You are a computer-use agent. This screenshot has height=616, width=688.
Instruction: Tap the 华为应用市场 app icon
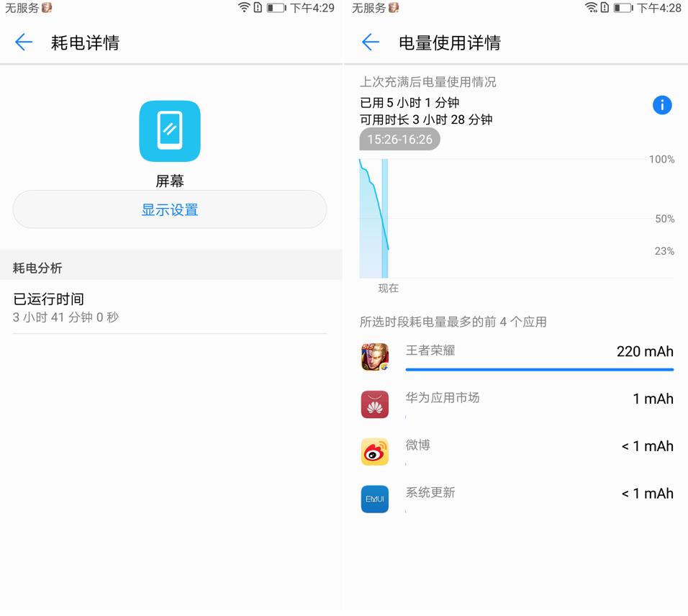coord(374,404)
